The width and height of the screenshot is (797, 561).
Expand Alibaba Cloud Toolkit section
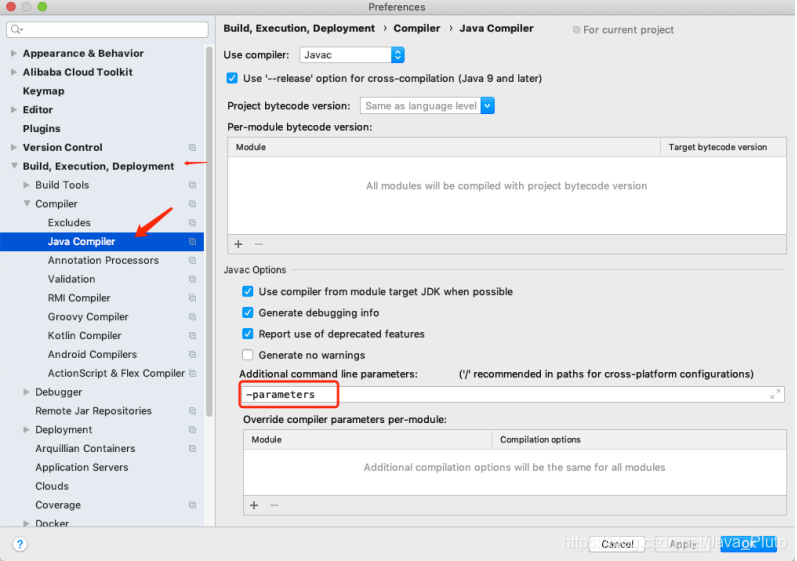(x=14, y=72)
